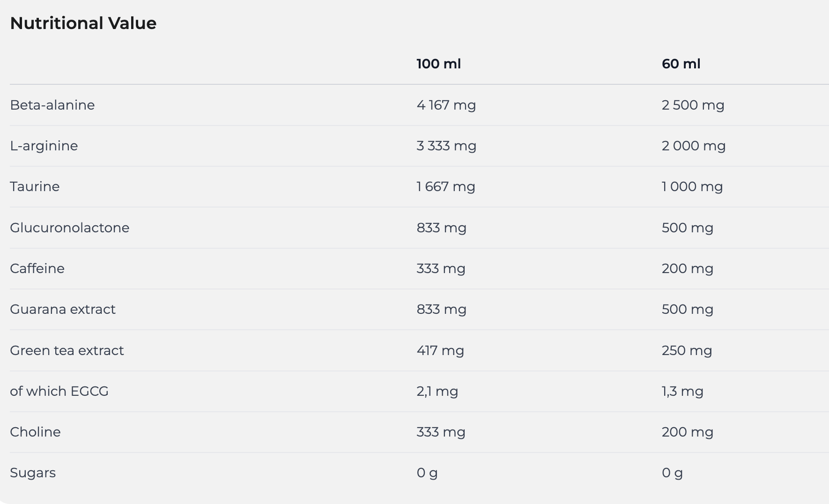Click the Beta-alanine row label
The image size is (829, 504).
[52, 105]
